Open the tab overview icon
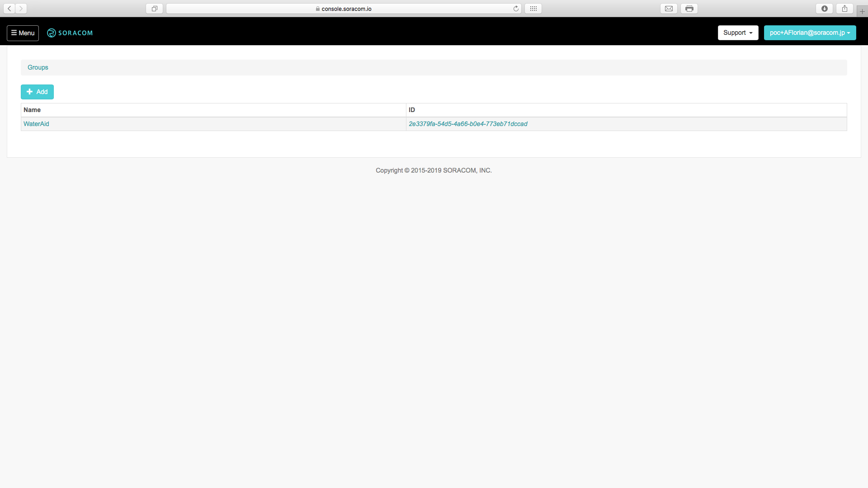This screenshot has width=868, height=488. (154, 9)
